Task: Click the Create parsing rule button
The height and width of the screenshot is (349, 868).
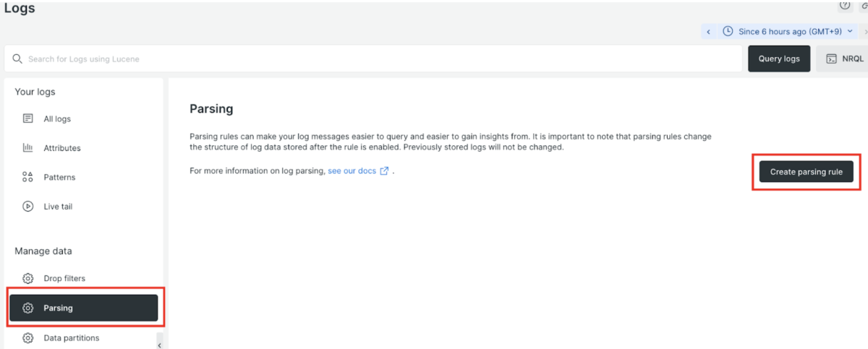Action: click(x=806, y=172)
